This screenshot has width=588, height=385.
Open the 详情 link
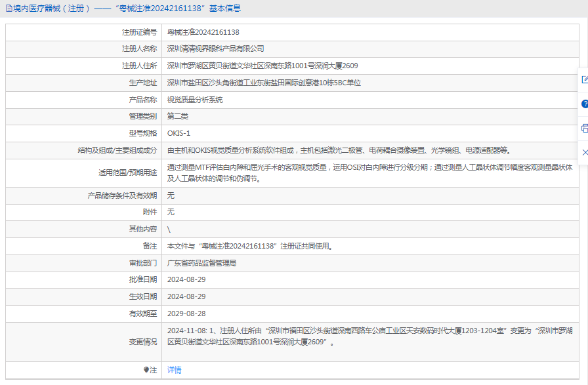point(175,370)
